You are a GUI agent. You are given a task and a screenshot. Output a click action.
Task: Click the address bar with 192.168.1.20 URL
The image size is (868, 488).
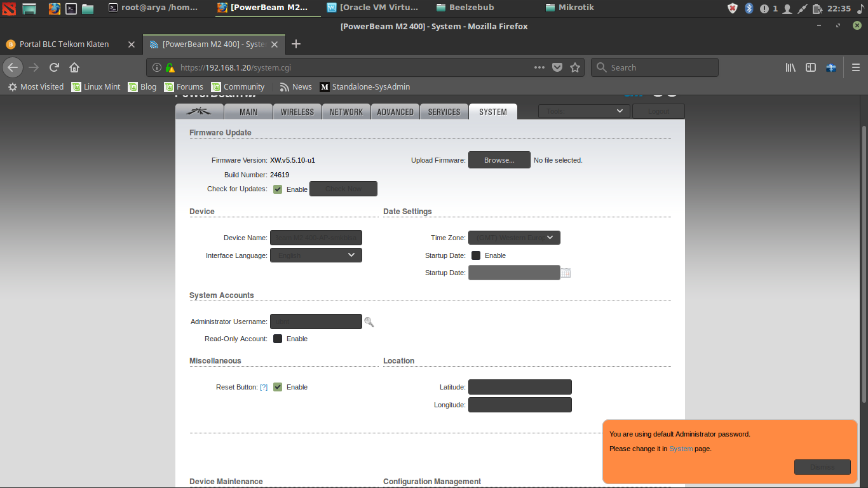(356, 67)
